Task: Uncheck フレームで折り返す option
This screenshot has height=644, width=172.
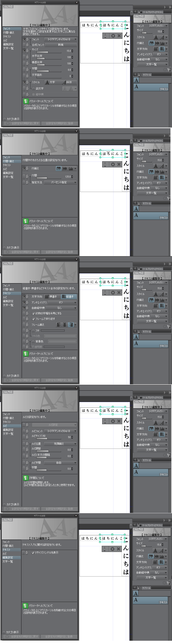Action: coord(33,319)
